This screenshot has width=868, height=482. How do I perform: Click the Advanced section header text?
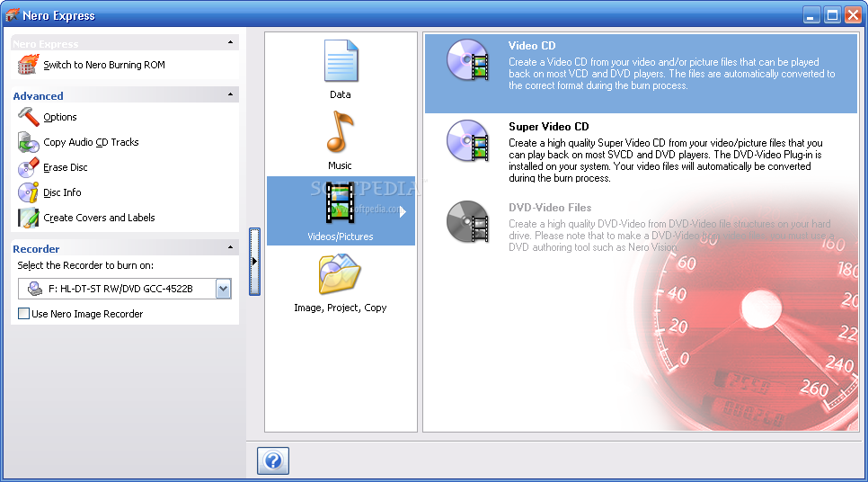[x=39, y=96]
